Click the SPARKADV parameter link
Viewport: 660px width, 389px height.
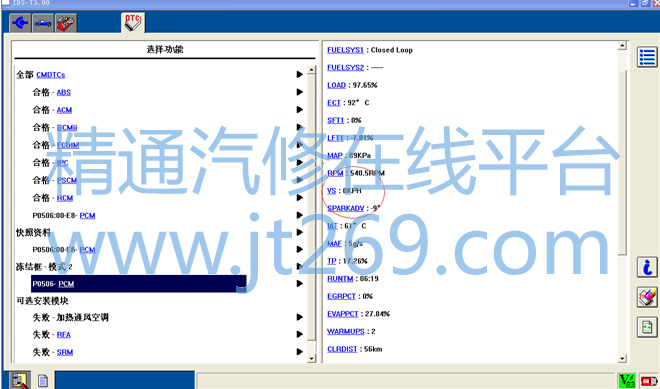[x=346, y=208]
